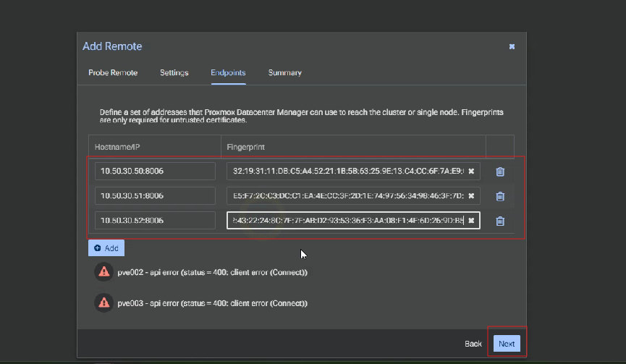The image size is (626, 364).
Task: Click trash icon for 10.50.30.51:8006 endpoint
Action: click(499, 196)
